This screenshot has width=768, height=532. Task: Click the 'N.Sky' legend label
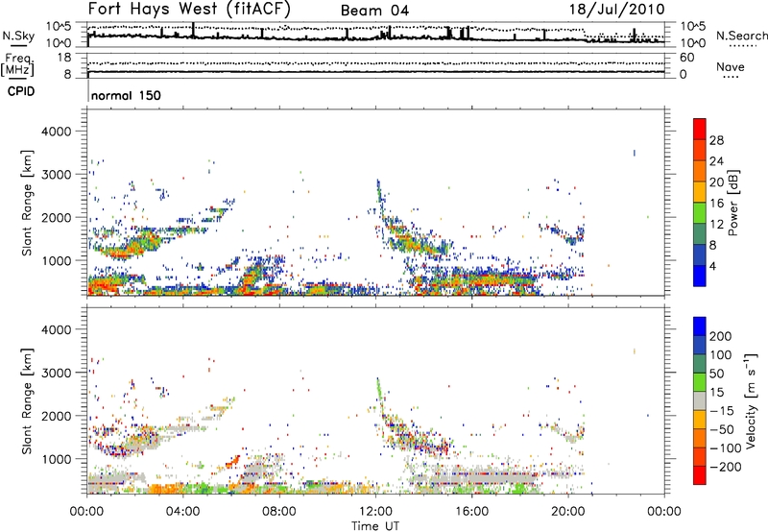18,36
